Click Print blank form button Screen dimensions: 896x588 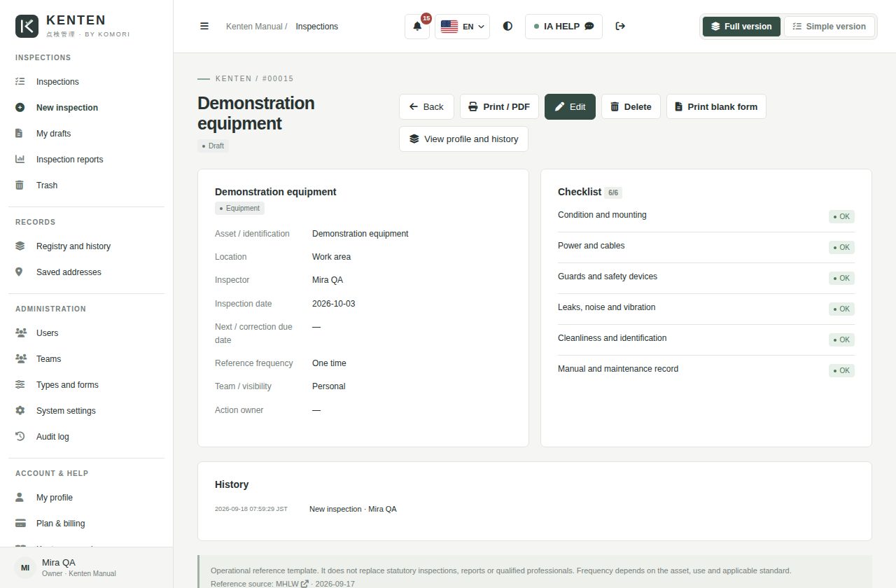(716, 107)
